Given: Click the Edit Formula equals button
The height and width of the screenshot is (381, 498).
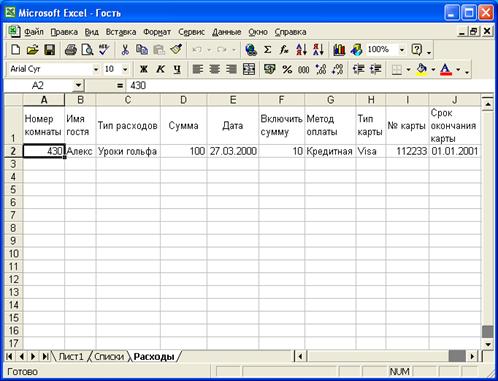Looking at the screenshot, I should pyautogui.click(x=120, y=85).
